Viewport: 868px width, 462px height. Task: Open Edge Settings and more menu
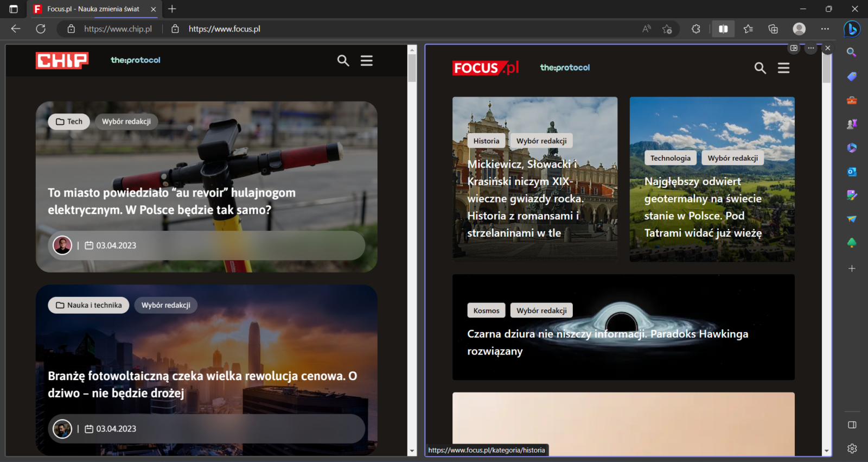click(x=825, y=29)
